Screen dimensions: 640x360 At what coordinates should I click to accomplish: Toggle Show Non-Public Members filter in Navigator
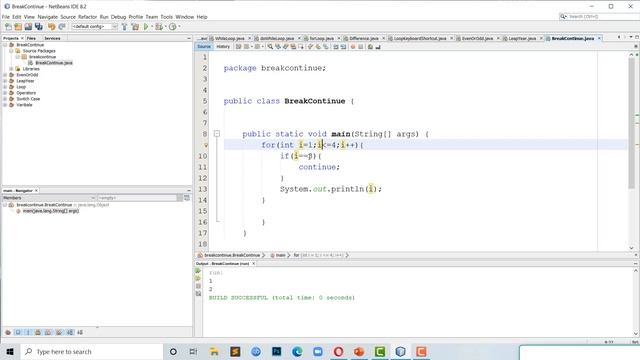(x=38, y=332)
